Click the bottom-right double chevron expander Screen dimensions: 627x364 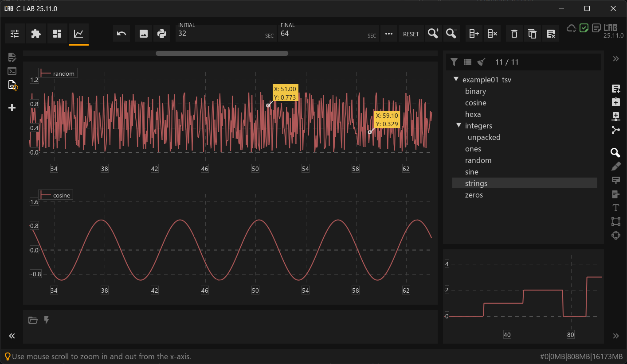click(616, 336)
